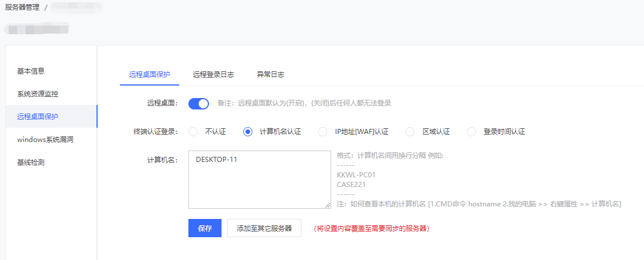The width and height of the screenshot is (644, 260).
Task: Select the IP地址[WAF]认证 radio option
Action: point(323,132)
